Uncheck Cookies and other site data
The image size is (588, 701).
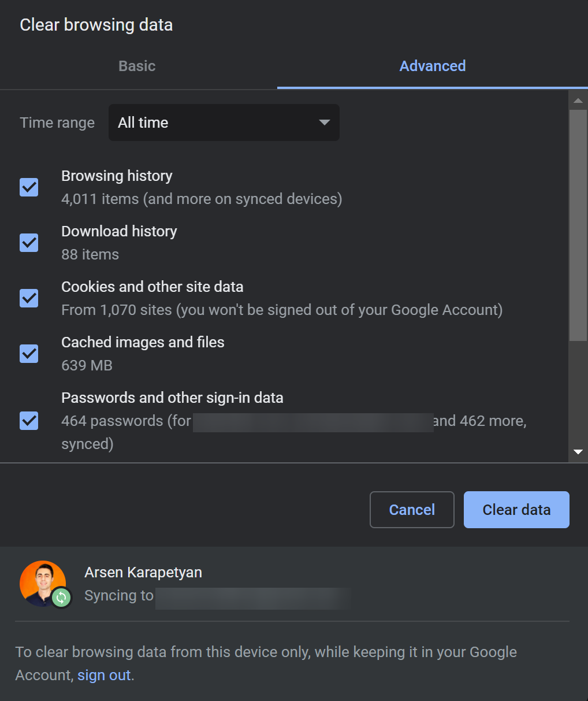click(28, 298)
